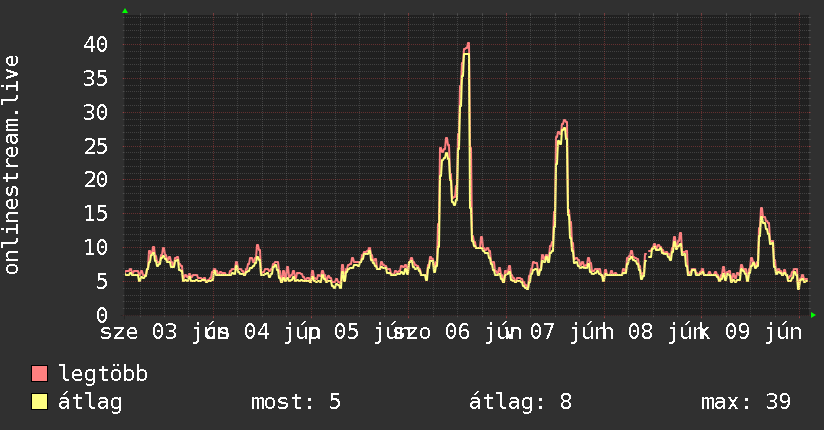Image resolution: width=824 pixels, height=430 pixels.
Task: Click the legtöbb legend label
Action: click(103, 374)
